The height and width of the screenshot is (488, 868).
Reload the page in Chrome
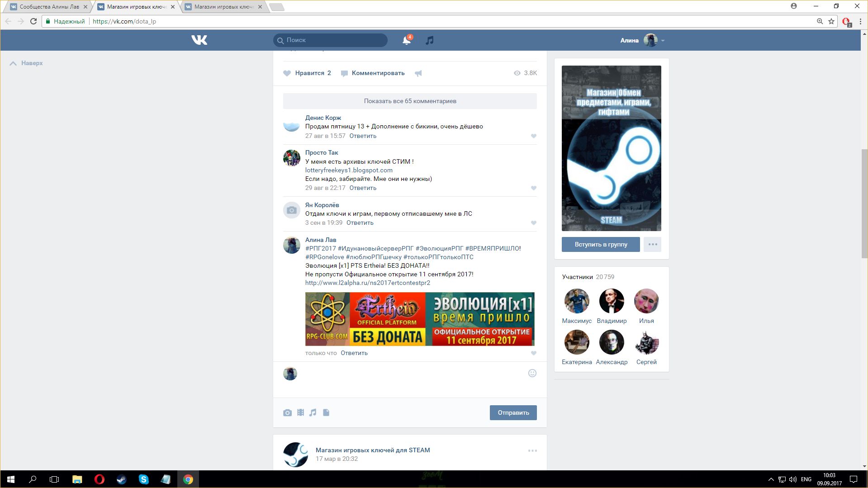(x=33, y=21)
